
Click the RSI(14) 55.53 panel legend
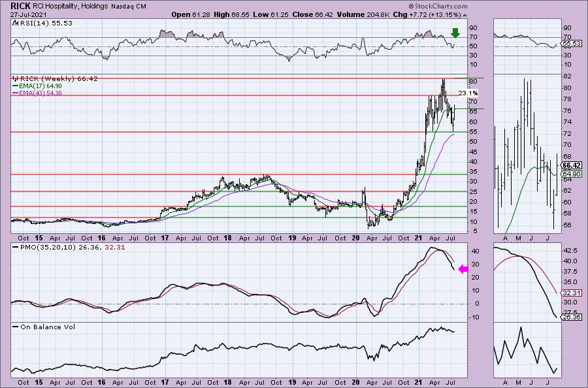pyautogui.click(x=45, y=24)
